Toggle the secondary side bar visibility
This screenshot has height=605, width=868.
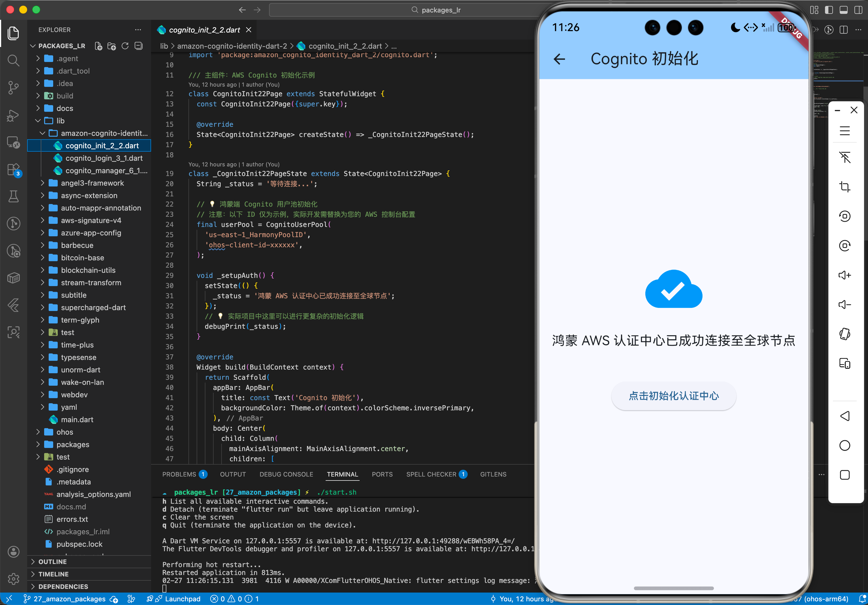(x=858, y=10)
